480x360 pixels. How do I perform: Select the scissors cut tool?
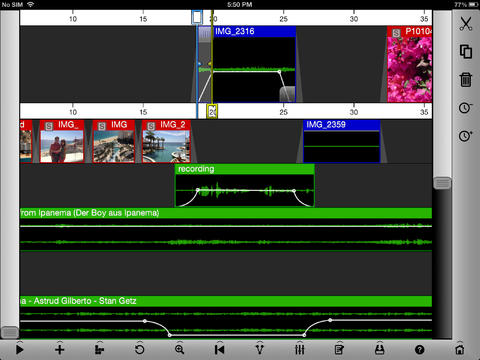pos(466,23)
